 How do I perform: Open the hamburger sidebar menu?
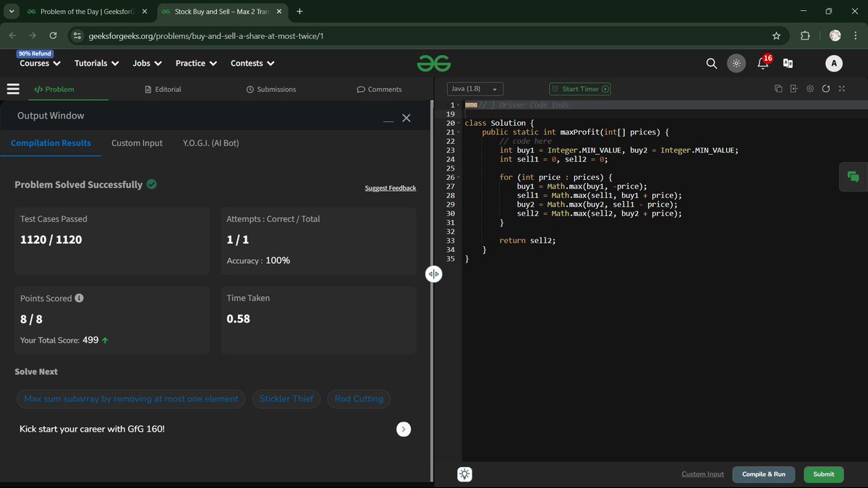tap(13, 89)
